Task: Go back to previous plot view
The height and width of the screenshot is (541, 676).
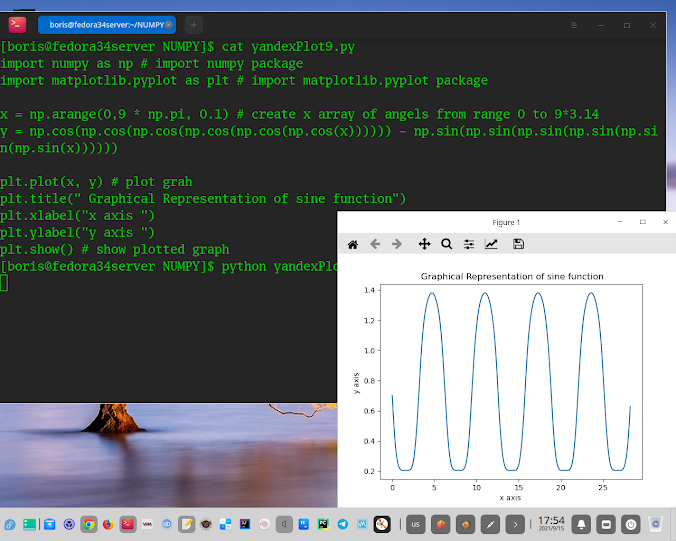Action: tap(375, 244)
